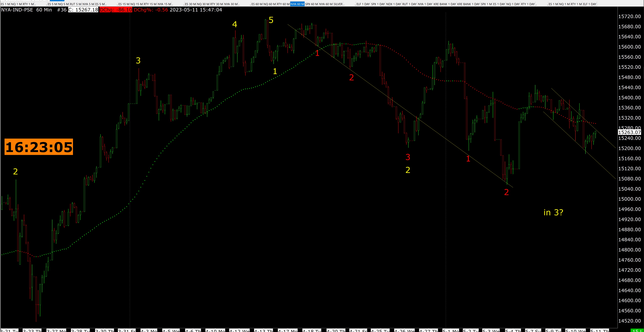
Task: Switch to NYA 15 M tab
Action: coord(164,4)
